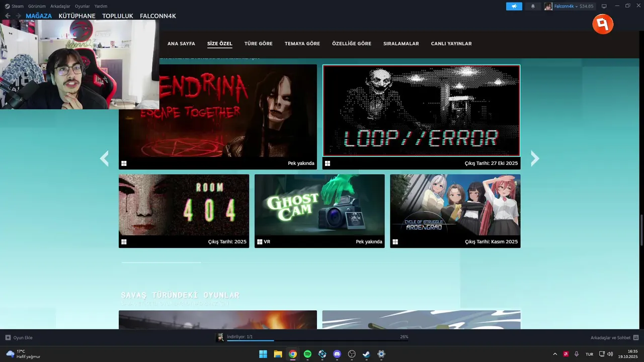Open the SİZE ÖZEL store menu
This screenshot has width=644, height=362.
point(220,44)
